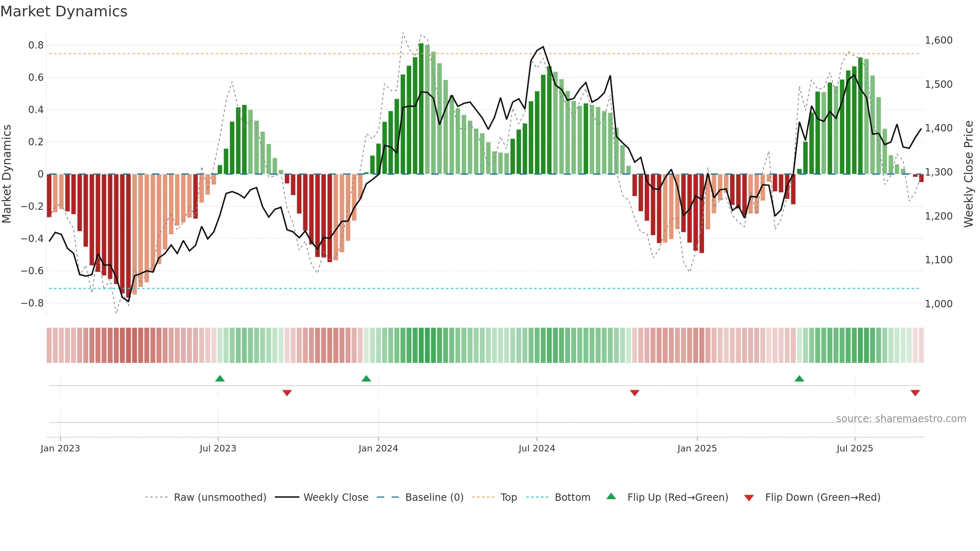The height and width of the screenshot is (551, 980).
Task: Click the 0.8 left axis tick label
Action: [x=36, y=45]
